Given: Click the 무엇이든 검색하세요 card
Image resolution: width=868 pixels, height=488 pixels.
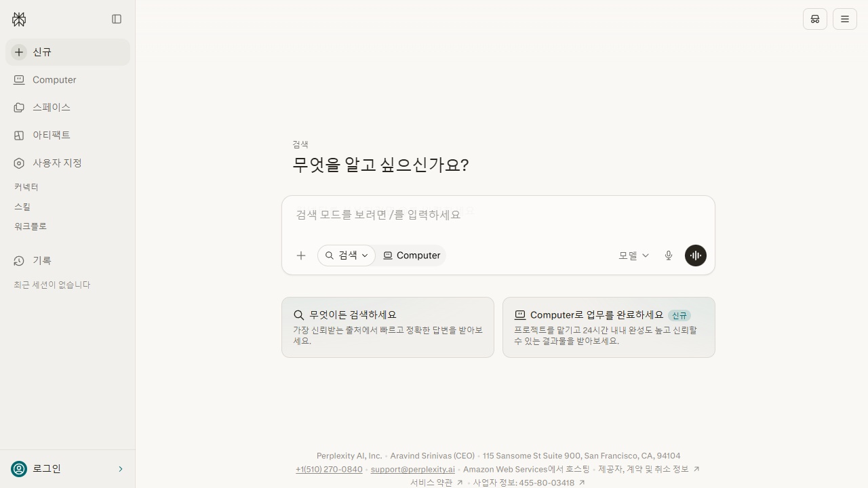Looking at the screenshot, I should (x=388, y=327).
